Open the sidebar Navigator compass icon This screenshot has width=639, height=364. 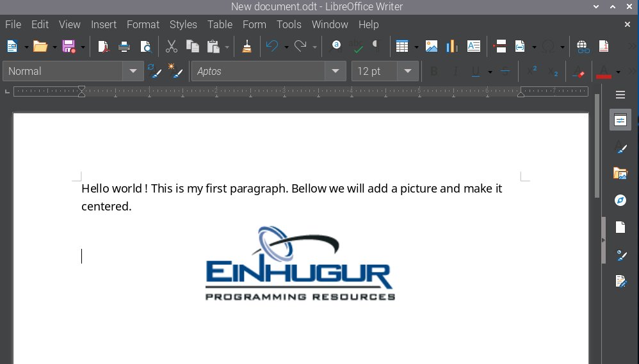[x=620, y=200]
